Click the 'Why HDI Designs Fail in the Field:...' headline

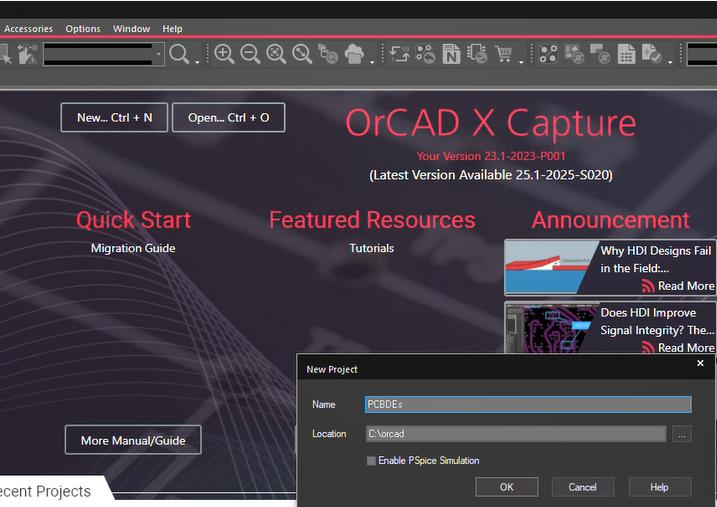click(656, 259)
